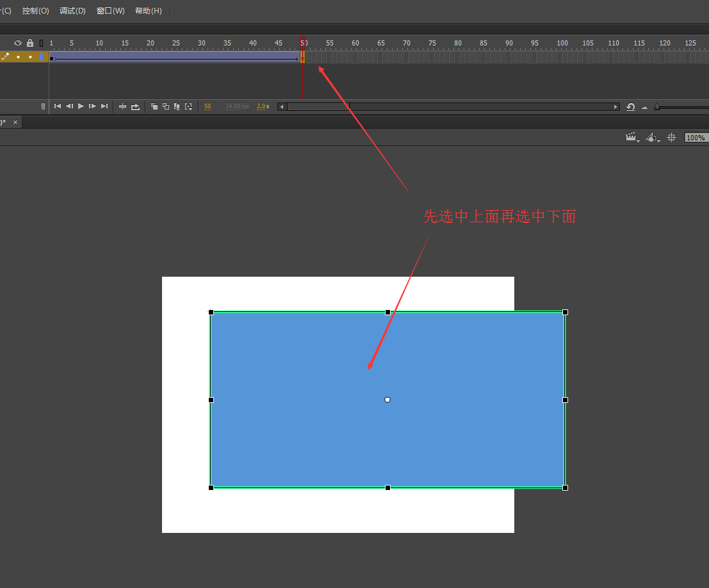This screenshot has width=709, height=588.
Task: Open the edit scene clapperboard dropdown
Action: (x=632, y=138)
